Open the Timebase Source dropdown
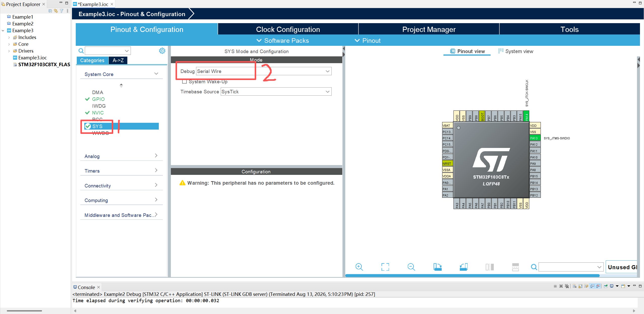The width and height of the screenshot is (644, 314). click(x=327, y=92)
